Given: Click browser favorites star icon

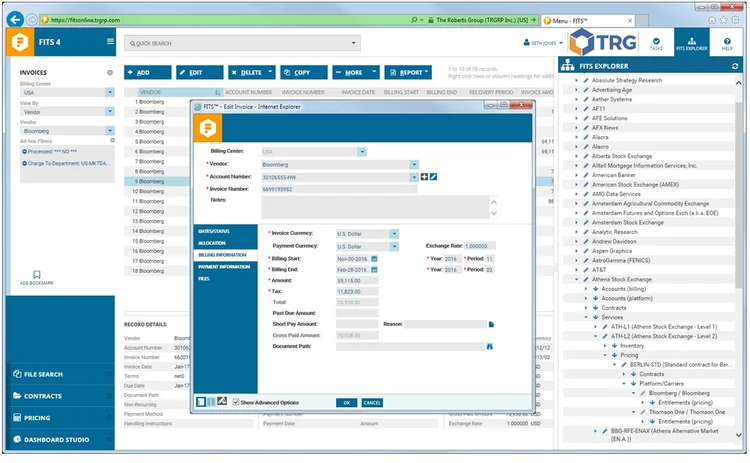Looking at the screenshot, I should click(x=724, y=20).
